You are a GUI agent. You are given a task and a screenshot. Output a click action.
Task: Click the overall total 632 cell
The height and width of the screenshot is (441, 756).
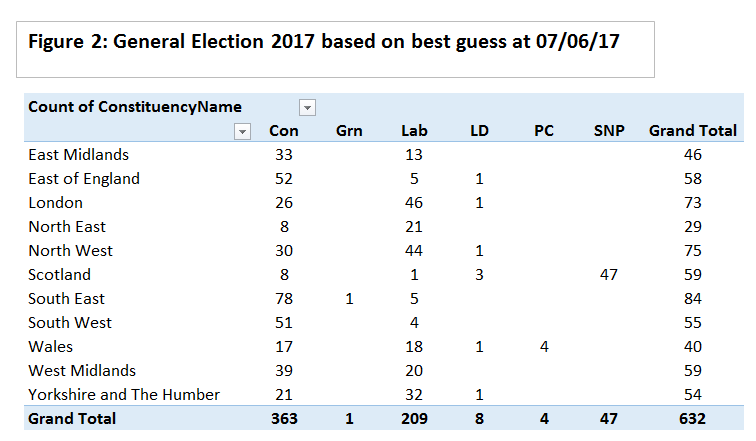(690, 419)
